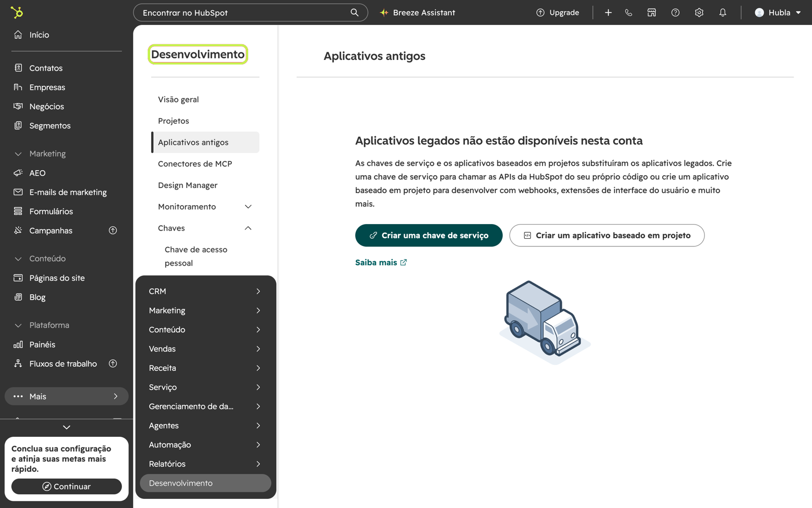Image resolution: width=812 pixels, height=508 pixels.
Task: Open Design Manager in the side menu
Action: click(205, 185)
